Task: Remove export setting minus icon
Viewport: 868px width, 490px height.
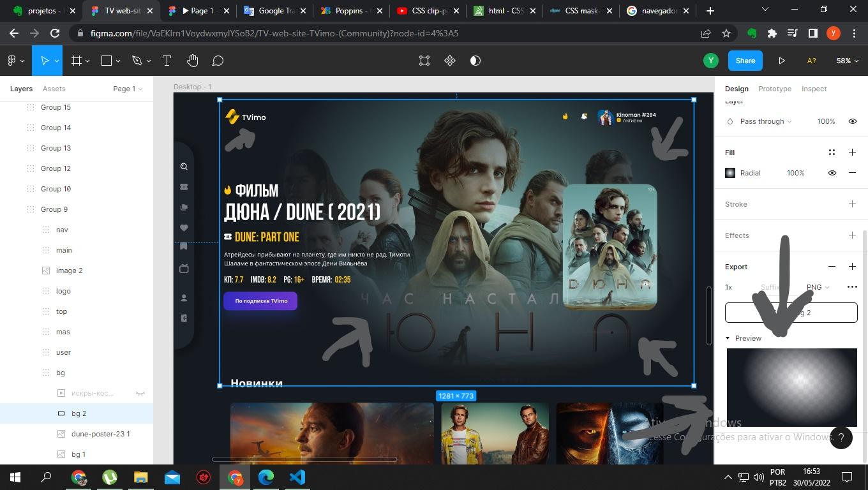Action: [x=832, y=267]
